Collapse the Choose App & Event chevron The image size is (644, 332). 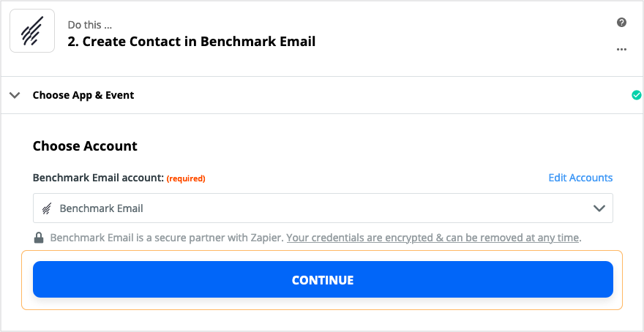point(15,95)
